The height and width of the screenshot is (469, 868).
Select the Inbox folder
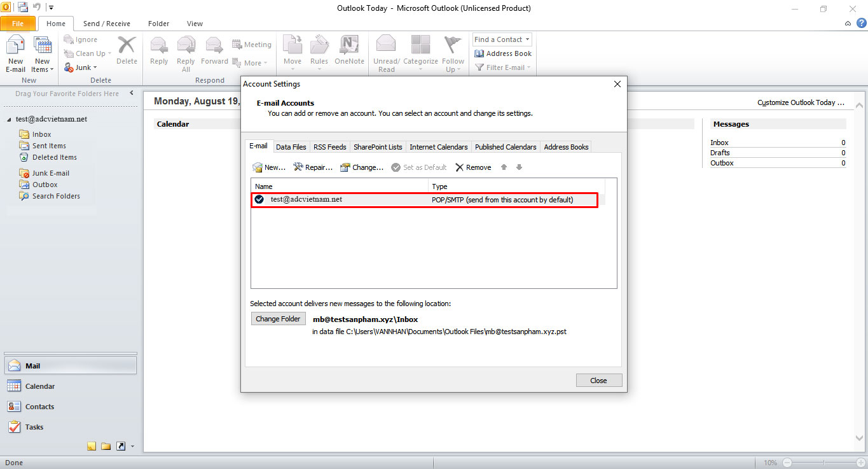(36, 134)
